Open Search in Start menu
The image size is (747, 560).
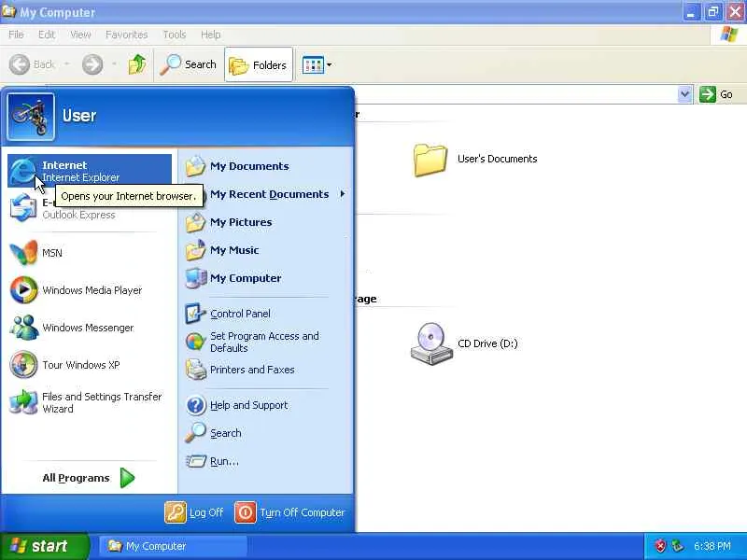coord(265,433)
